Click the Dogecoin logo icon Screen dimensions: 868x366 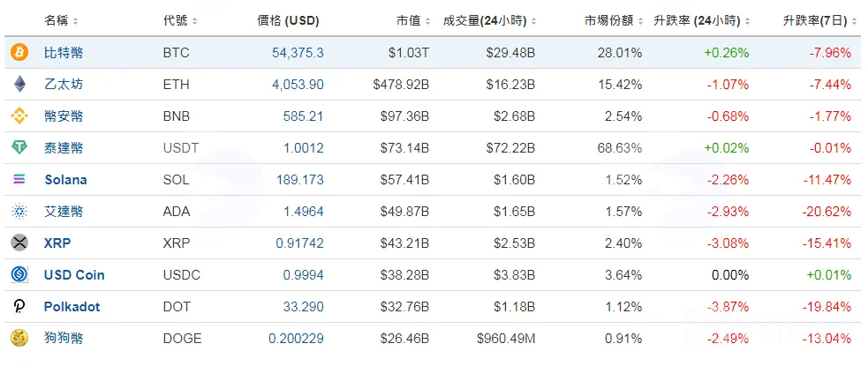pyautogui.click(x=19, y=338)
